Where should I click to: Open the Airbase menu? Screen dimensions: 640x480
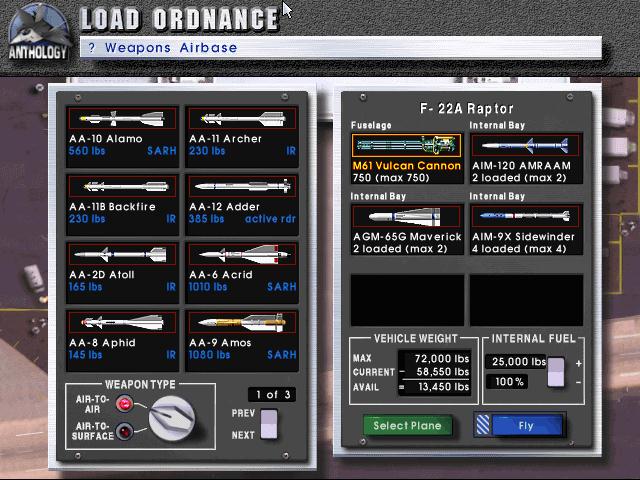(x=208, y=48)
